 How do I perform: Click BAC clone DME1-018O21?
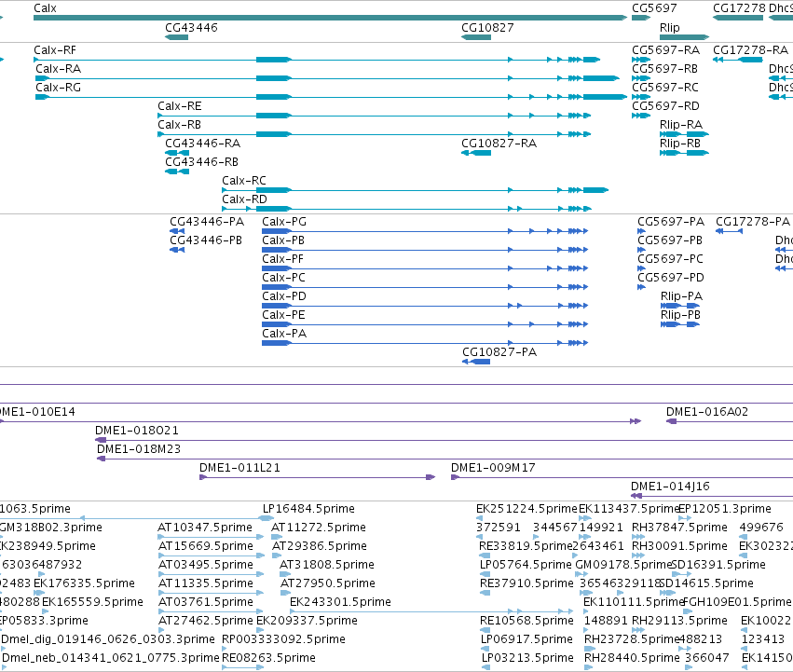137,431
